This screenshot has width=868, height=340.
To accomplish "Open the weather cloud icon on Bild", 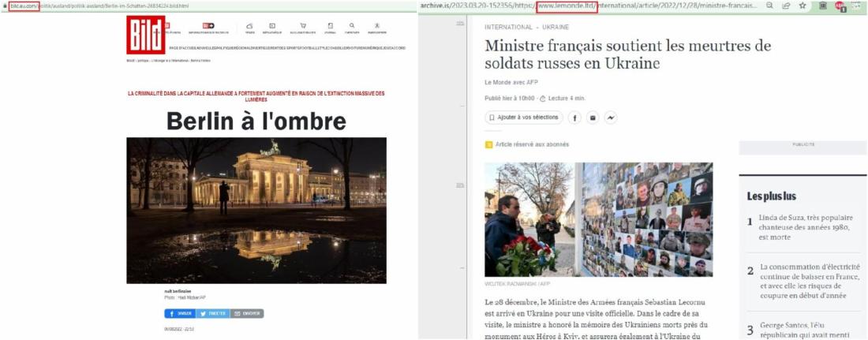I will coord(249,28).
